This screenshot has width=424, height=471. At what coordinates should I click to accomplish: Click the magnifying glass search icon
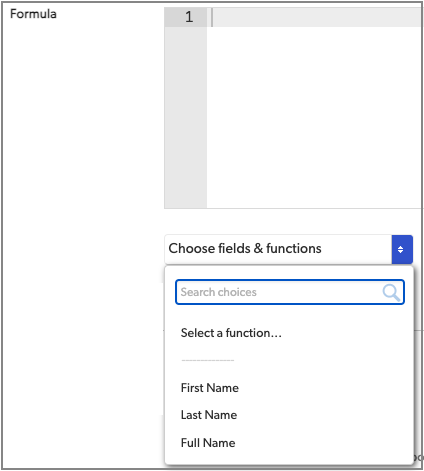coord(391,292)
